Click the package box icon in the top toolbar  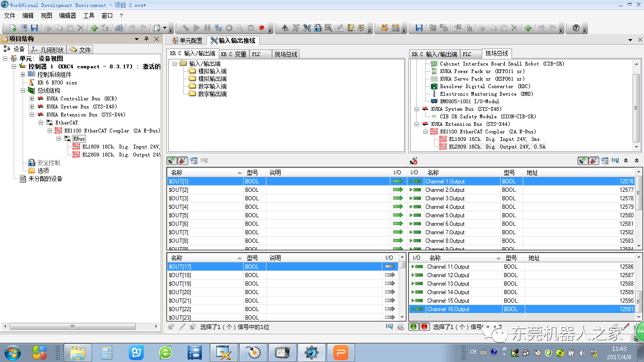[361, 28]
